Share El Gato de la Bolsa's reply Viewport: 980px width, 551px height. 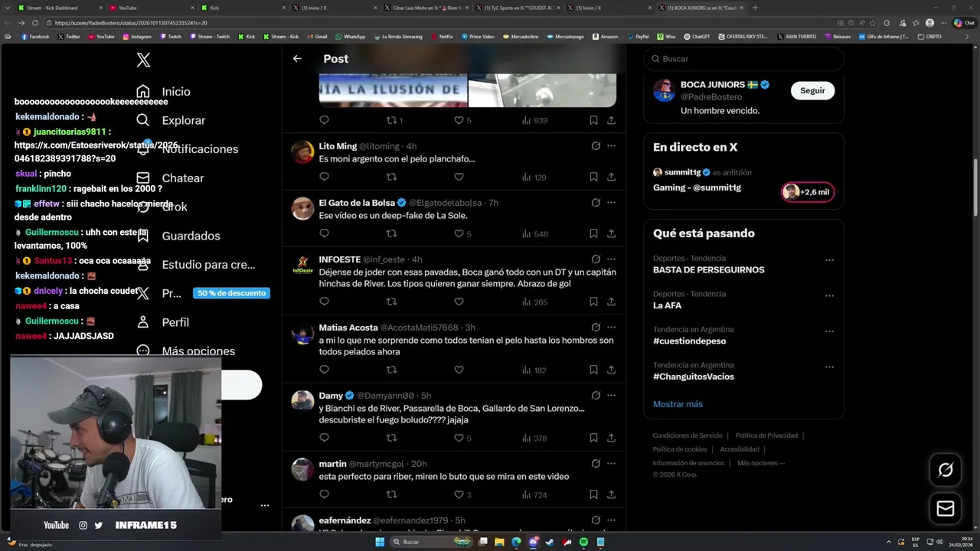point(611,233)
